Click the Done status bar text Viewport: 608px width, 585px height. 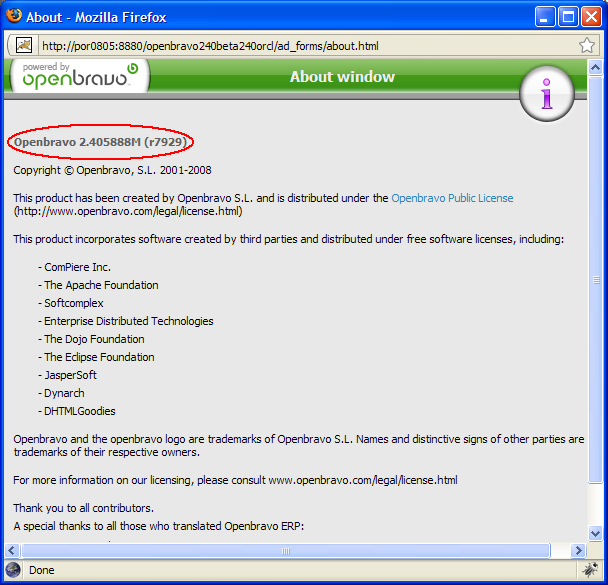click(x=42, y=570)
